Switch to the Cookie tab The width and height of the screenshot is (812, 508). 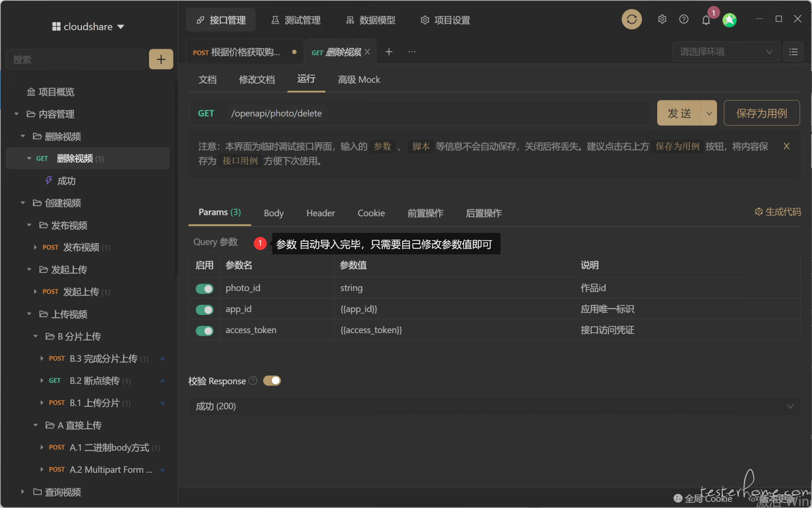[371, 213]
